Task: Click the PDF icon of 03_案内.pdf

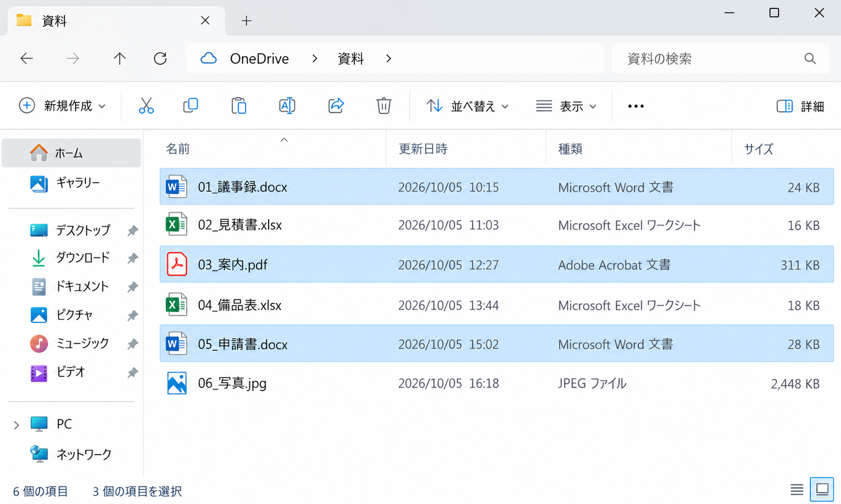Action: pyautogui.click(x=177, y=264)
